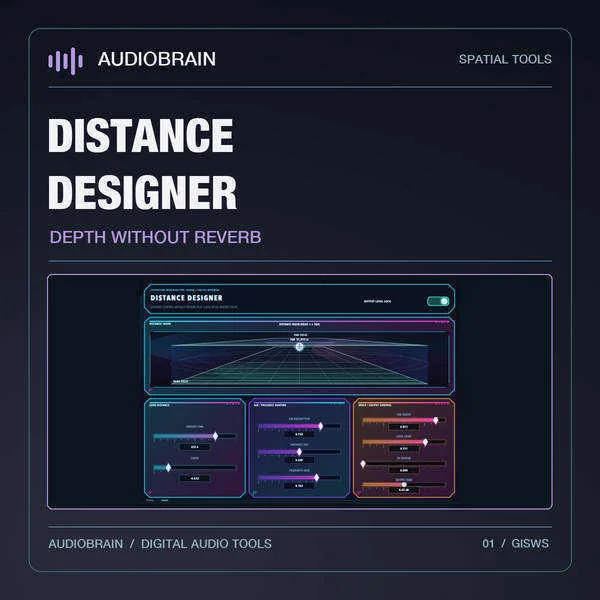This screenshot has height=600, width=600.
Task: Click the value box under the cyan panel's upper slider
Action: click(x=195, y=447)
